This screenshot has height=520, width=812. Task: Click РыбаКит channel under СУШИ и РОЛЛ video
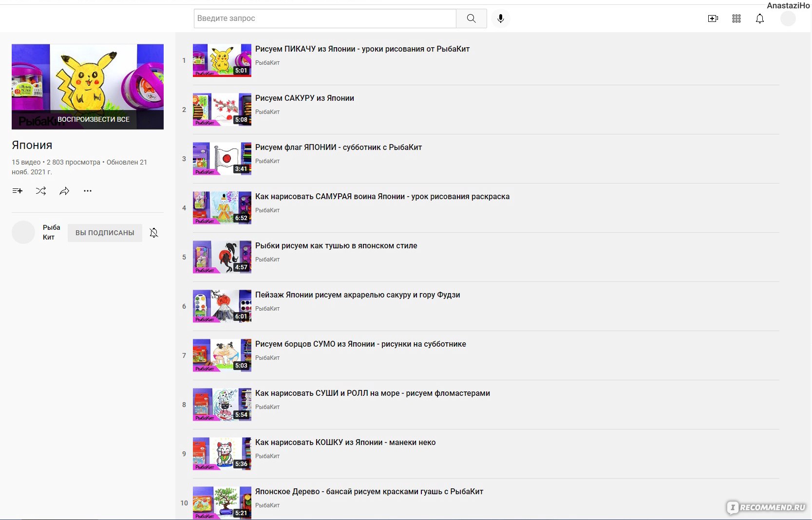click(267, 407)
